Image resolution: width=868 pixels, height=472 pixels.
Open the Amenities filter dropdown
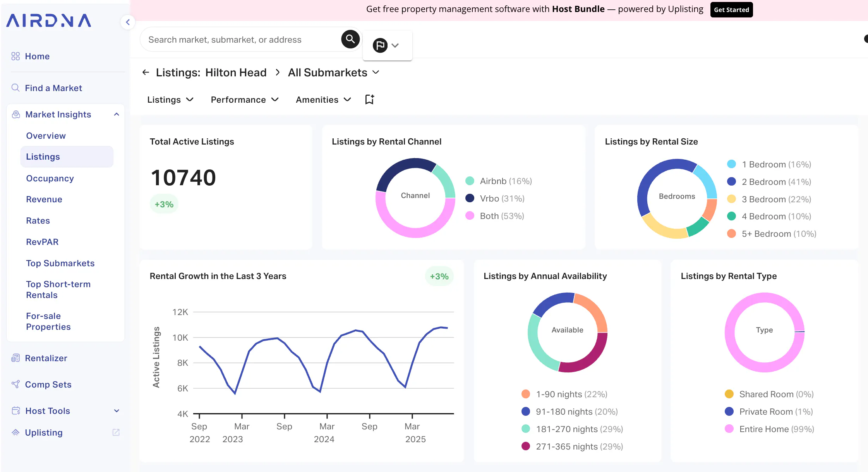pos(323,100)
